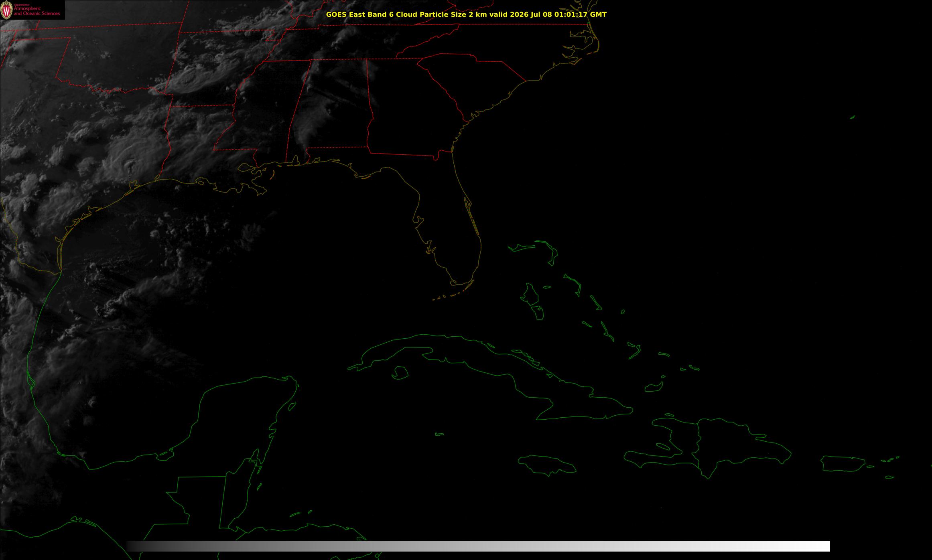Click the Atmospheric and Oceanic Sciences text
This screenshot has height=560, width=932.
pyautogui.click(x=37, y=11)
